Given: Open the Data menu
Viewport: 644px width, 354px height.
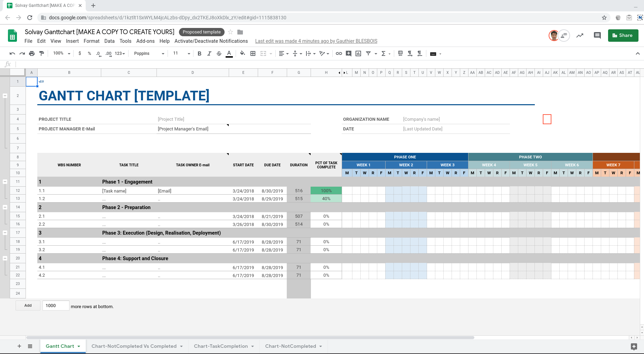Looking at the screenshot, I should click(109, 41).
